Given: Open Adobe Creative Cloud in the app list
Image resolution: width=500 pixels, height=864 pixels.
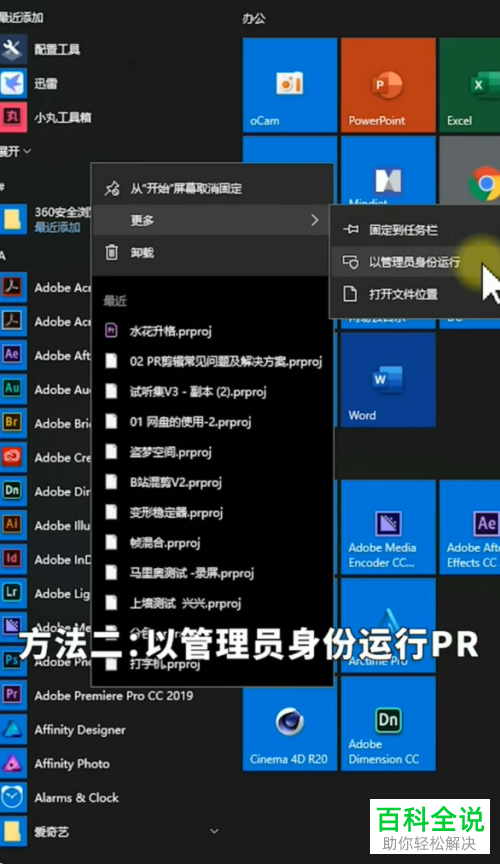Looking at the screenshot, I should coord(45,457).
